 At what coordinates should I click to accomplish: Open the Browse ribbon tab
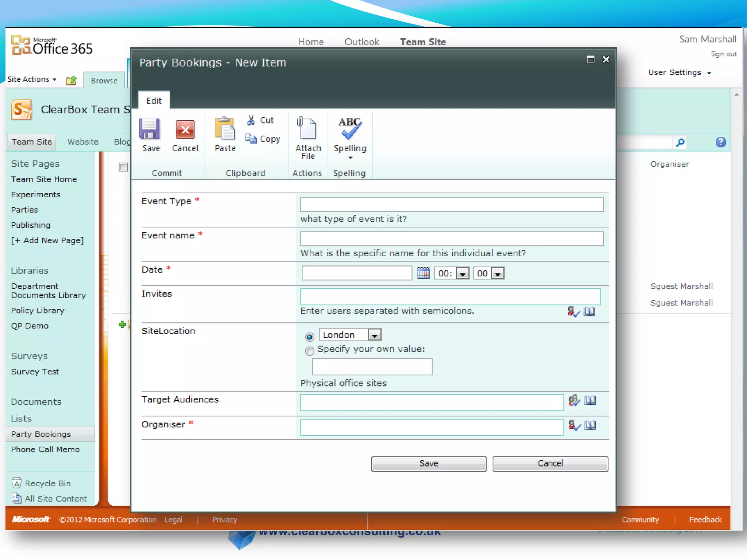(x=104, y=81)
